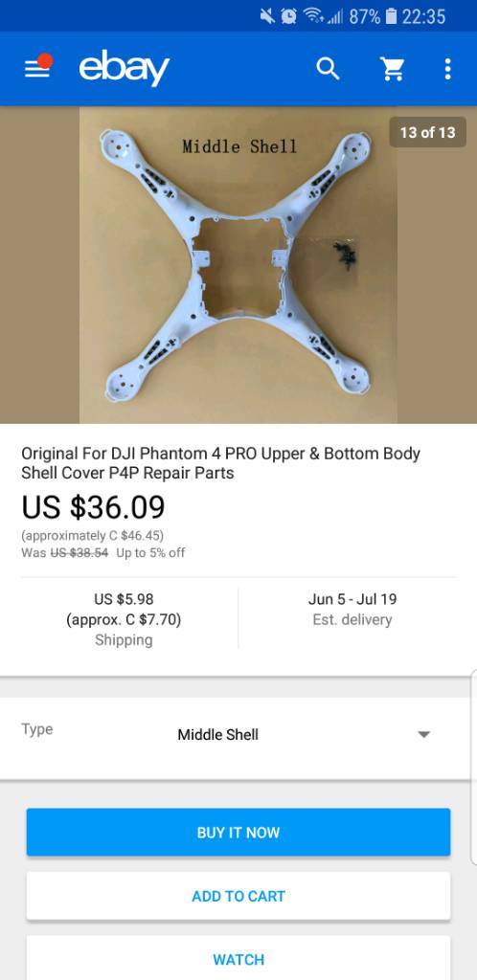Click the BUY IT NOW button
The image size is (477, 980).
pos(238,832)
